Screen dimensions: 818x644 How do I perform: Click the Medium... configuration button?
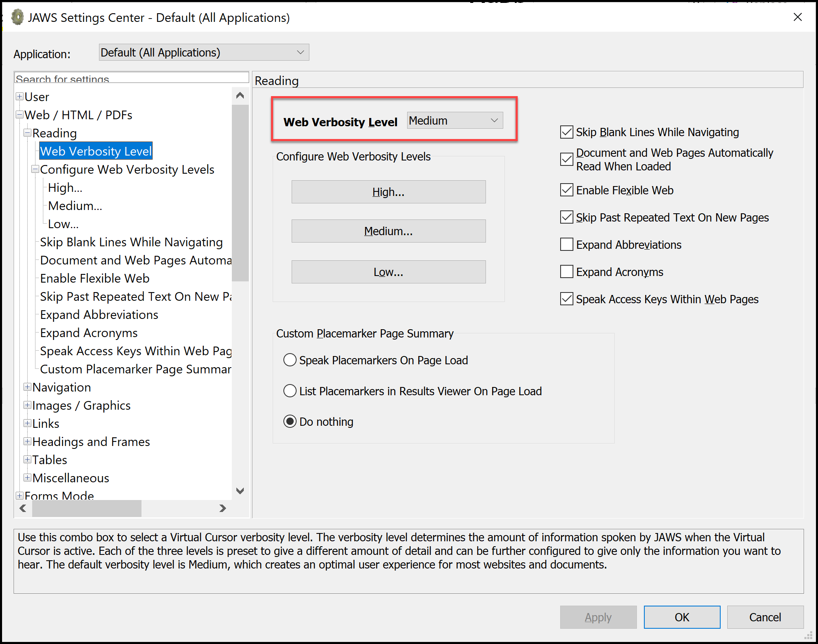(x=389, y=231)
